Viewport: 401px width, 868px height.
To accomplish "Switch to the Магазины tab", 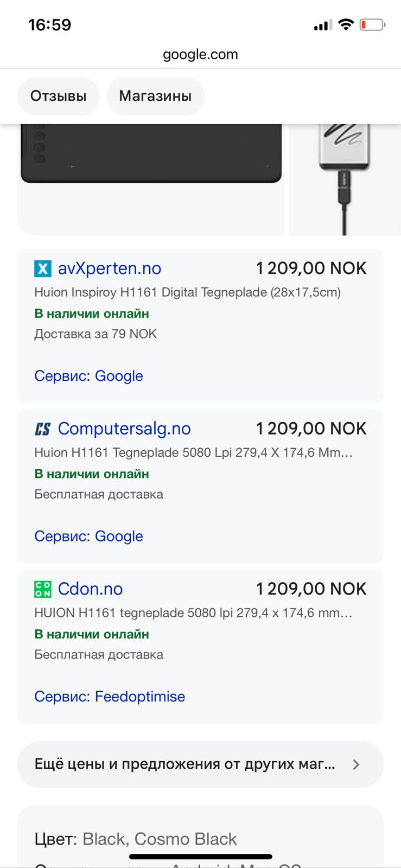I will click(155, 96).
